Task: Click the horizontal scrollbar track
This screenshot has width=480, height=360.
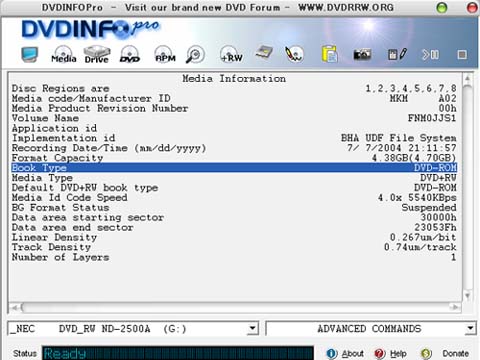Action: (x=235, y=307)
